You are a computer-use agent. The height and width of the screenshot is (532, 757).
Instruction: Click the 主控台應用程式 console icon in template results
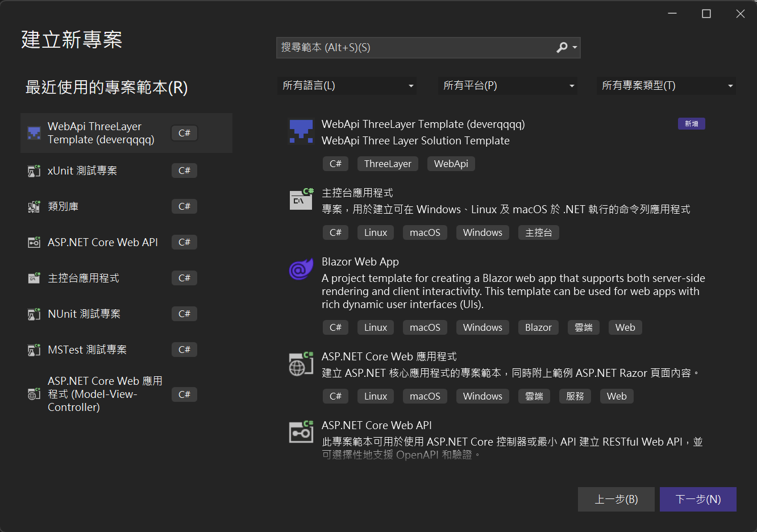tap(301, 199)
